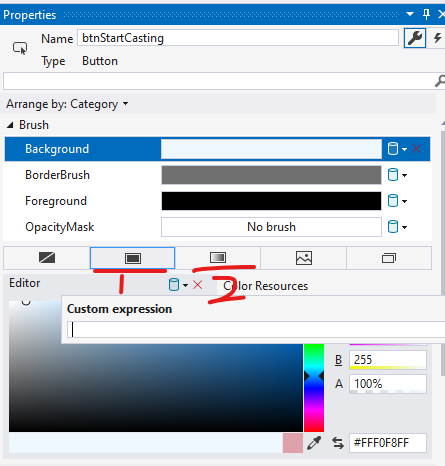Switch to the Editor tab
The height and width of the screenshot is (466, 445).
(x=25, y=283)
